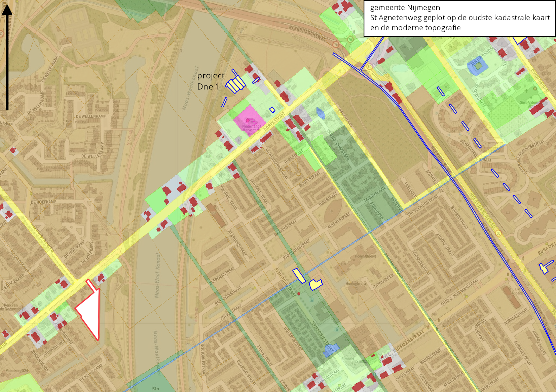Click the NEERBOSSCHEBRUG bridge label
The height and width of the screenshot is (392, 556).
coord(217,9)
